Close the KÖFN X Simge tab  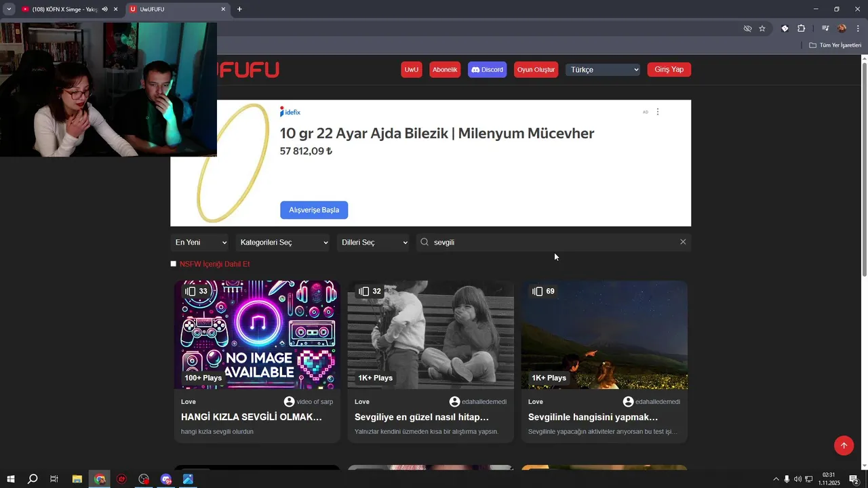tap(116, 9)
